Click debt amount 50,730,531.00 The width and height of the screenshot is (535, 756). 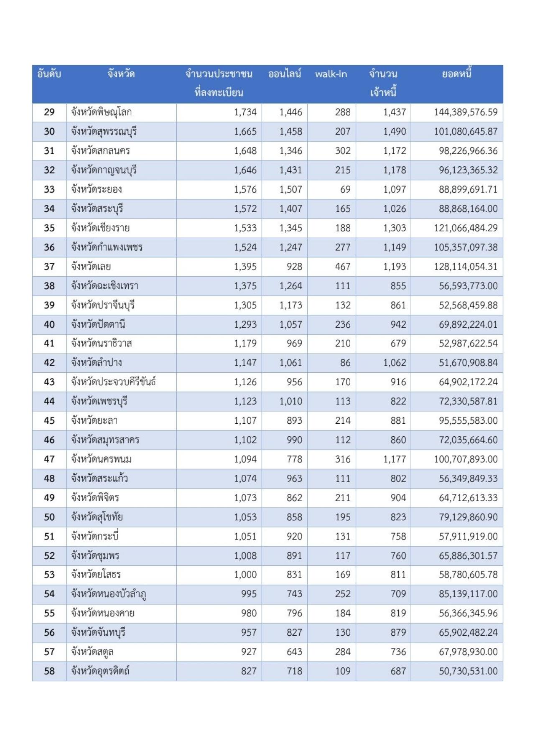pyautogui.click(x=468, y=671)
